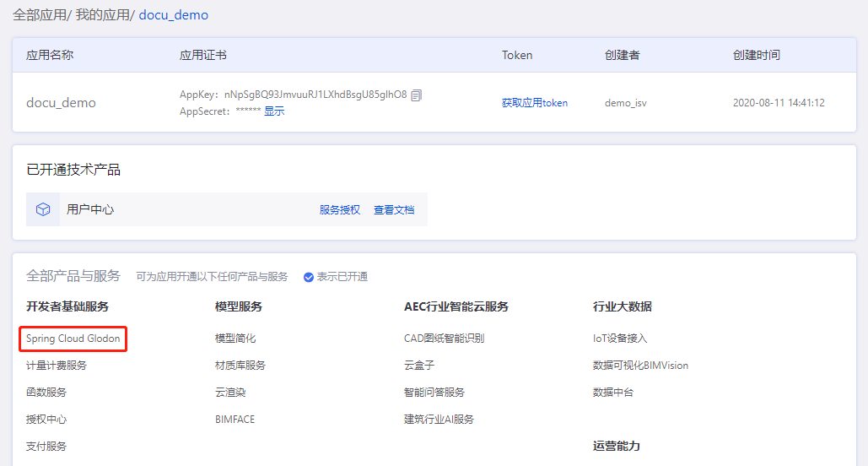Select CAD图纸智能识别 service
868x466 pixels.
[x=444, y=339]
